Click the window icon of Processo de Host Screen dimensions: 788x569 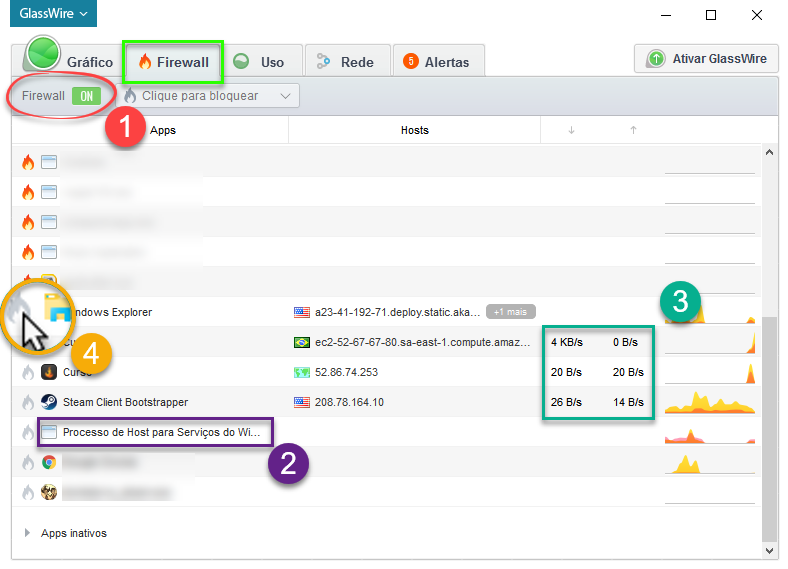(x=49, y=432)
